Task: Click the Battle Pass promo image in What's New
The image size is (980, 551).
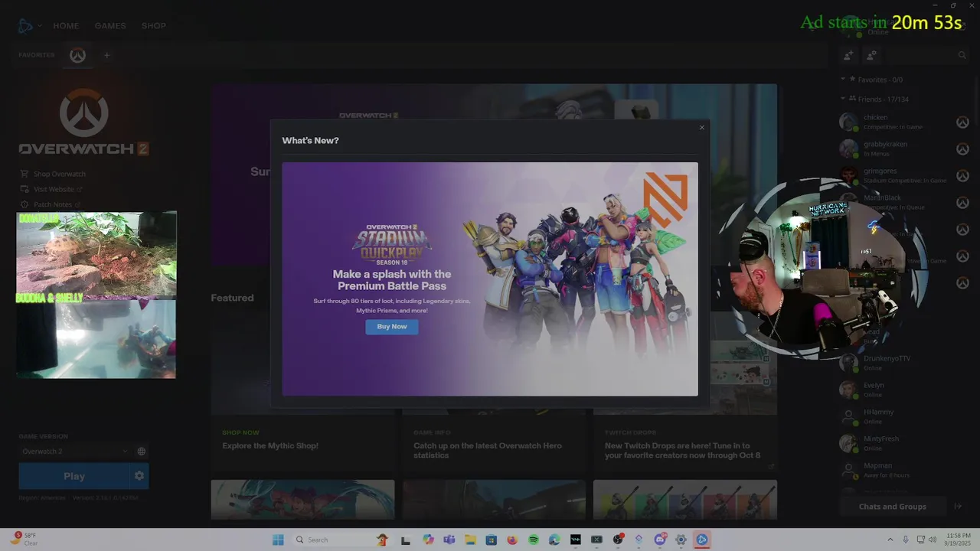Action: (490, 279)
